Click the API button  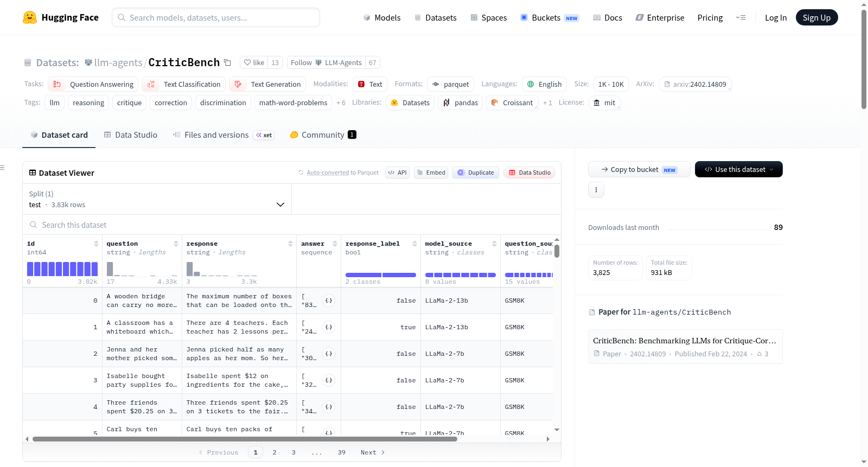[x=397, y=172]
